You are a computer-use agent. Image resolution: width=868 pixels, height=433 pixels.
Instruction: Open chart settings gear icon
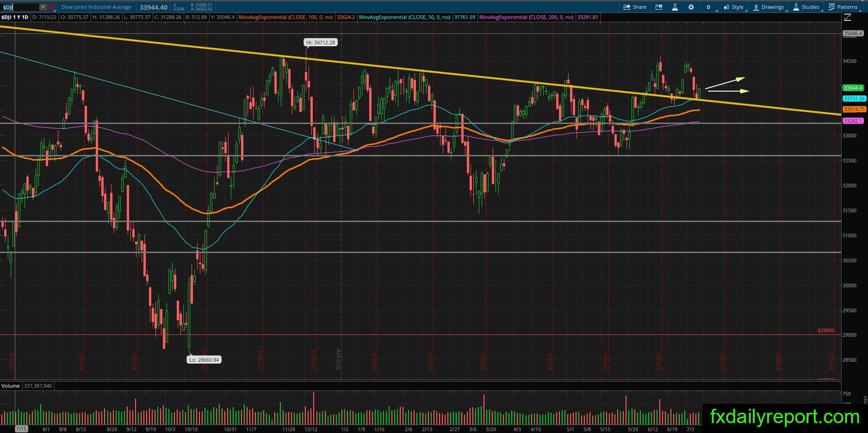(691, 7)
